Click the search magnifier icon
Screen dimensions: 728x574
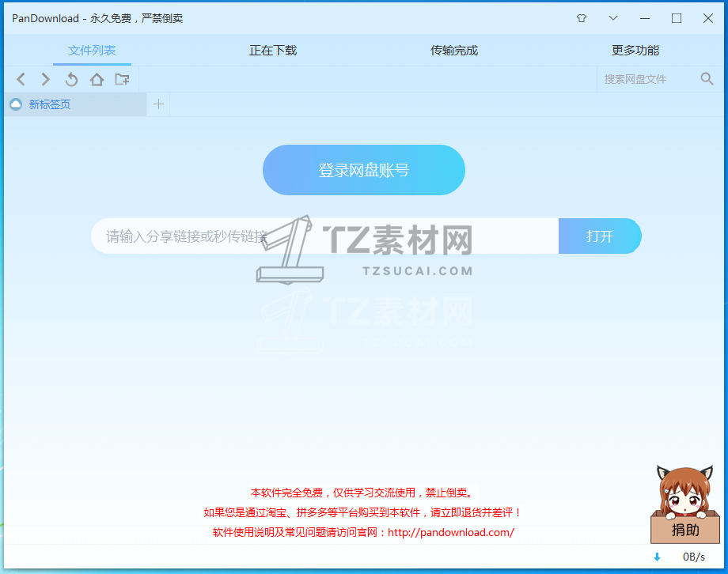coord(707,79)
